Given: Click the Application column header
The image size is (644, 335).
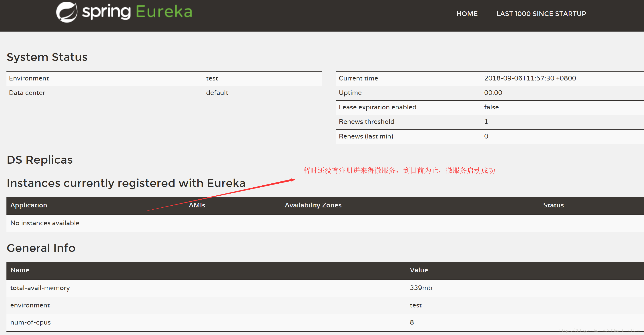Looking at the screenshot, I should coord(29,205).
